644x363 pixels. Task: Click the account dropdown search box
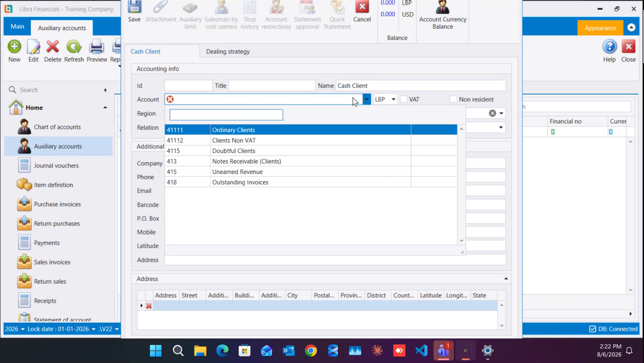(226, 115)
